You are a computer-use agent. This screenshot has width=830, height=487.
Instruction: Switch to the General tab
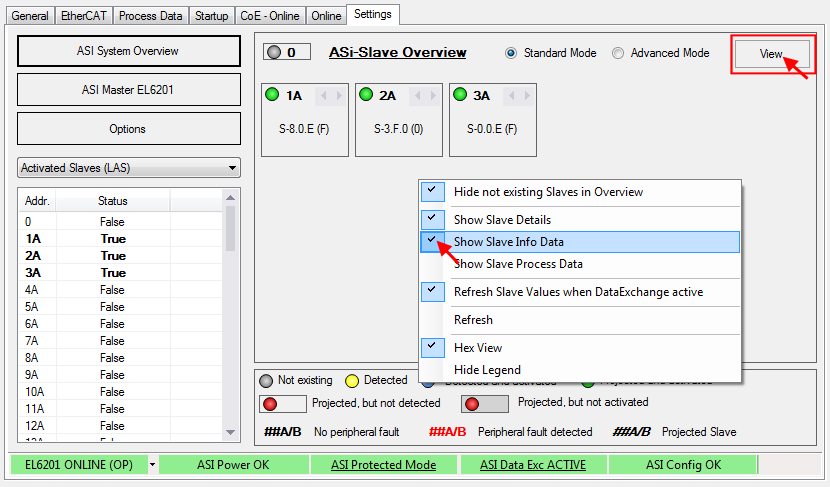[x=30, y=16]
